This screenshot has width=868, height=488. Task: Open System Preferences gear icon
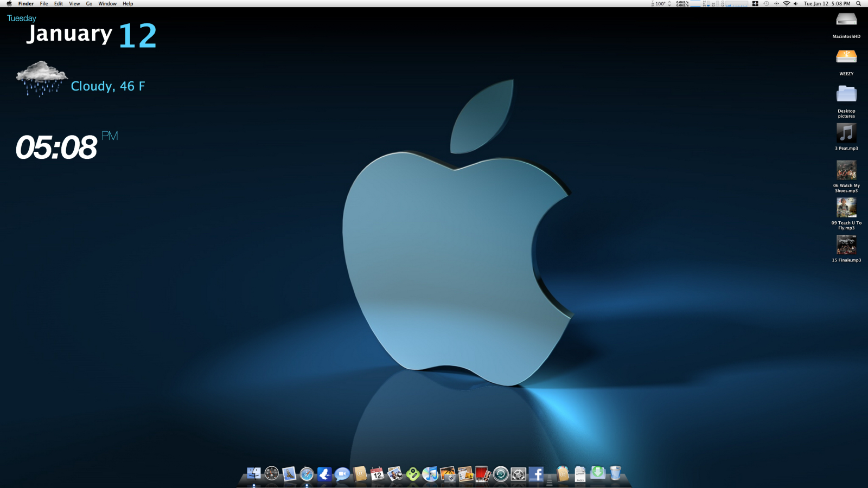pos(519,474)
